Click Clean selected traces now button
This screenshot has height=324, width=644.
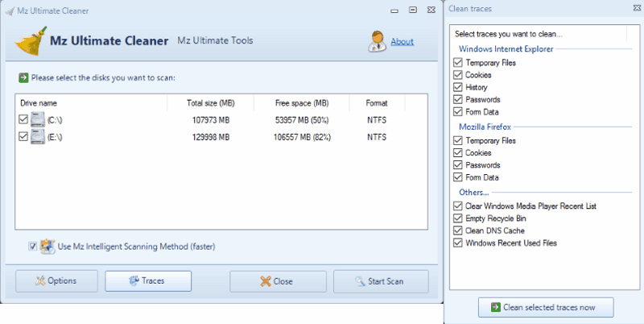[x=546, y=307]
